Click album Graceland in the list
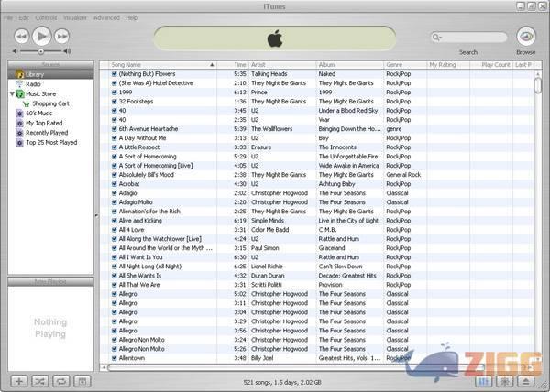This screenshot has height=392, width=550. tap(332, 248)
